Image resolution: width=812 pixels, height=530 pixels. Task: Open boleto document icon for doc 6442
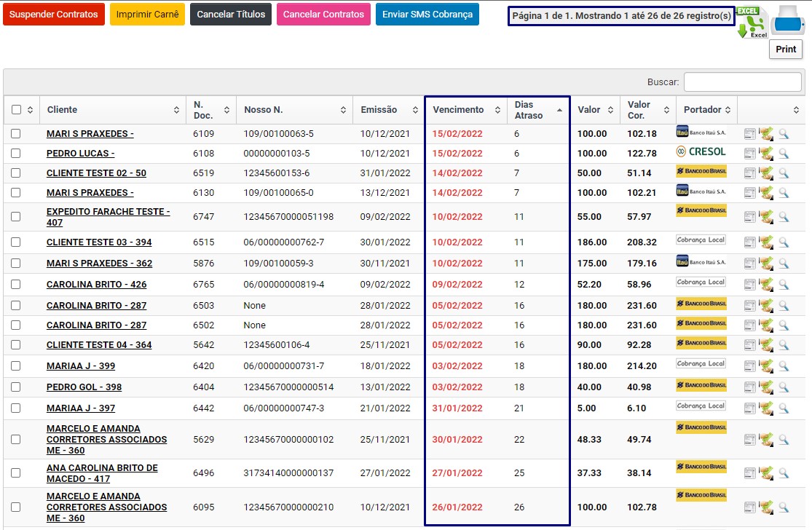749,408
